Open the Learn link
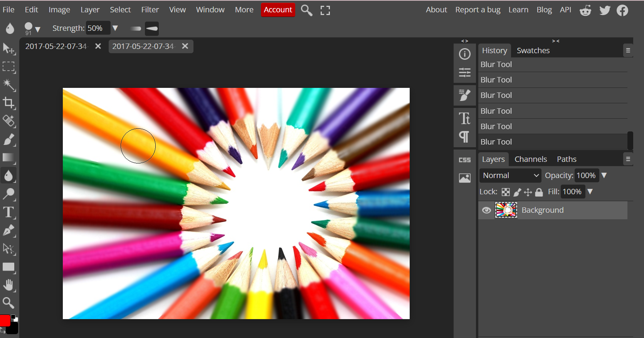Viewport: 644px width, 338px height. [518, 10]
